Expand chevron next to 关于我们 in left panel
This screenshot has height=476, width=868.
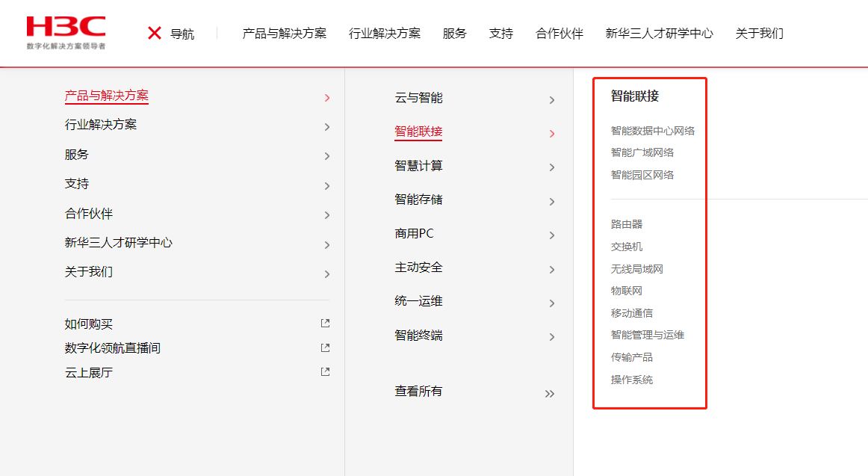[x=327, y=274]
